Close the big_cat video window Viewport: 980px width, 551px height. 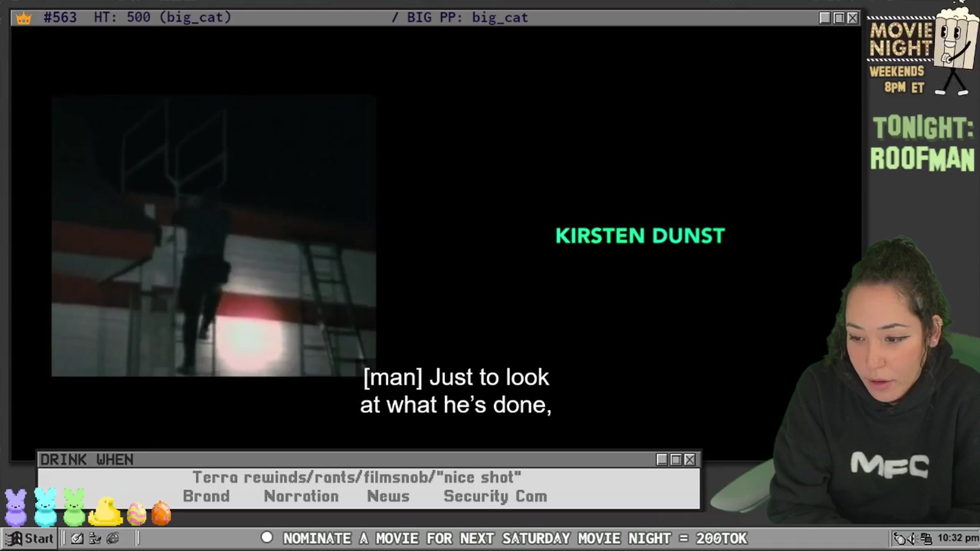tap(852, 18)
